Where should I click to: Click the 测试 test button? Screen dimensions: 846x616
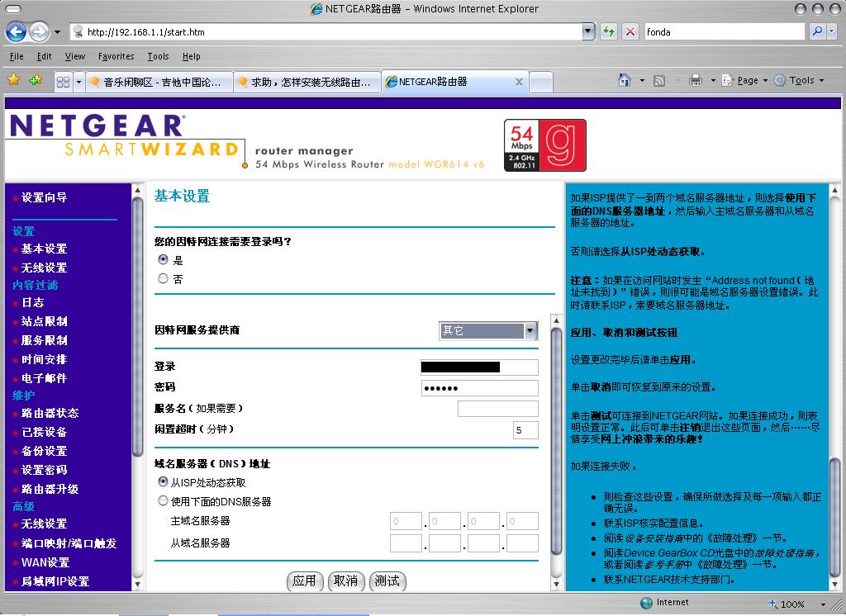pyautogui.click(x=387, y=581)
